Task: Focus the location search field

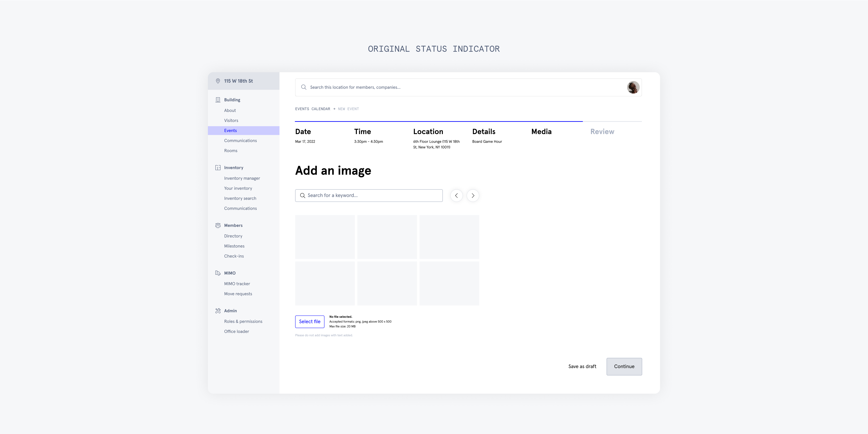Action: click(x=468, y=87)
